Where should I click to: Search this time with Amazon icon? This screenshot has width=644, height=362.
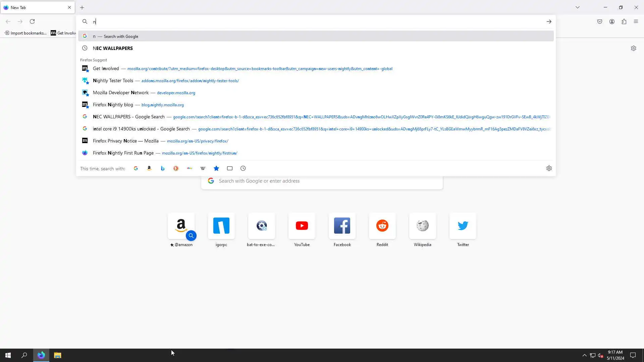click(149, 168)
